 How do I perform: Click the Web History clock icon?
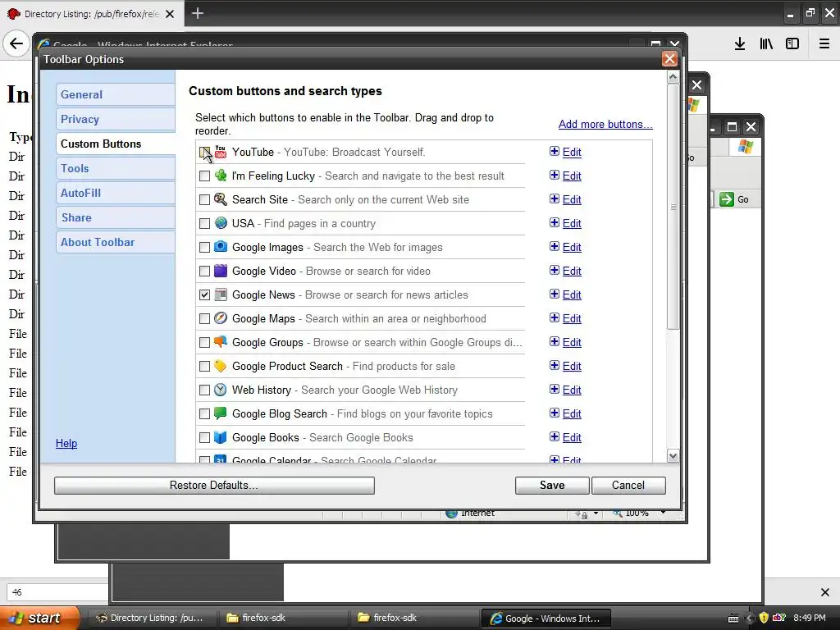220,390
